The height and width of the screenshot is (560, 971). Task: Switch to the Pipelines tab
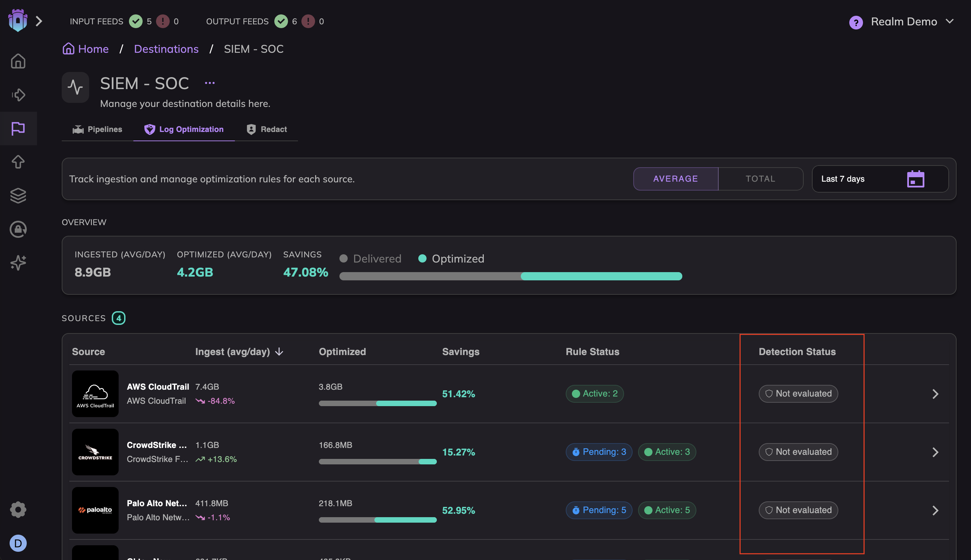(97, 129)
